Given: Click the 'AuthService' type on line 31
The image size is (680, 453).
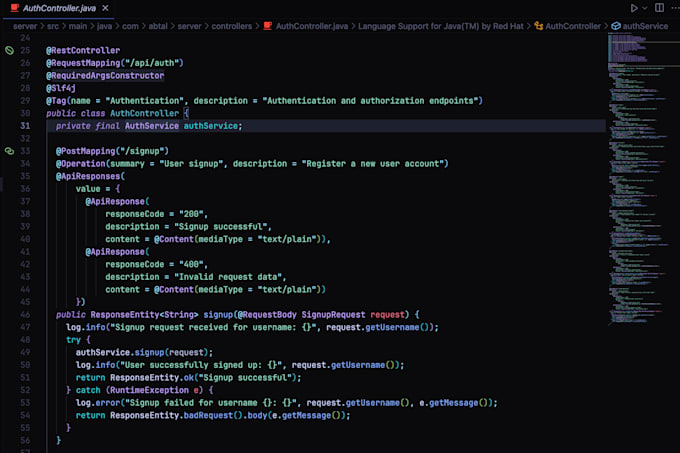Looking at the screenshot, I should click(x=152, y=126).
